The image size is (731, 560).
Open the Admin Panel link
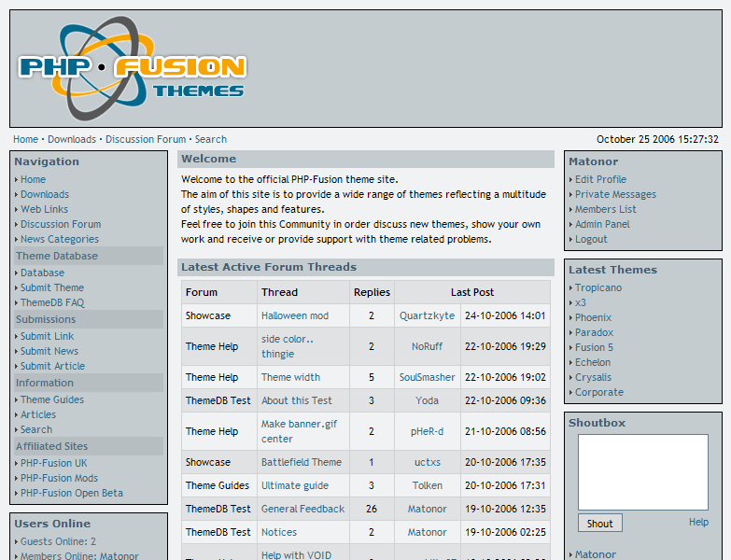pos(602,224)
